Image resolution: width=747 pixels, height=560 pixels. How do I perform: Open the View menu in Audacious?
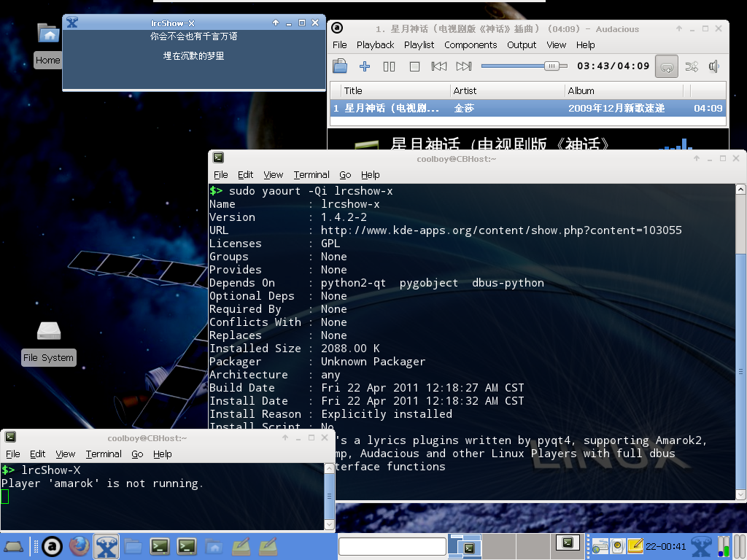pos(557,44)
